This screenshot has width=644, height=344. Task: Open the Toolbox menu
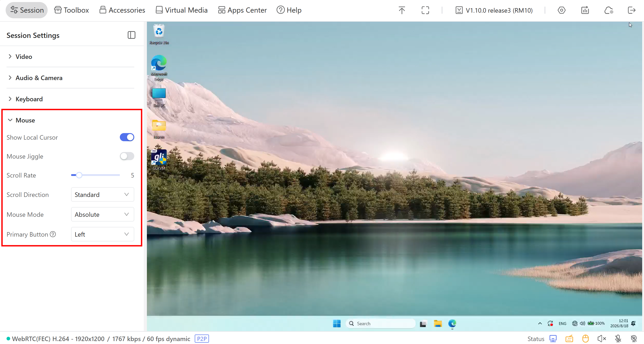72,10
